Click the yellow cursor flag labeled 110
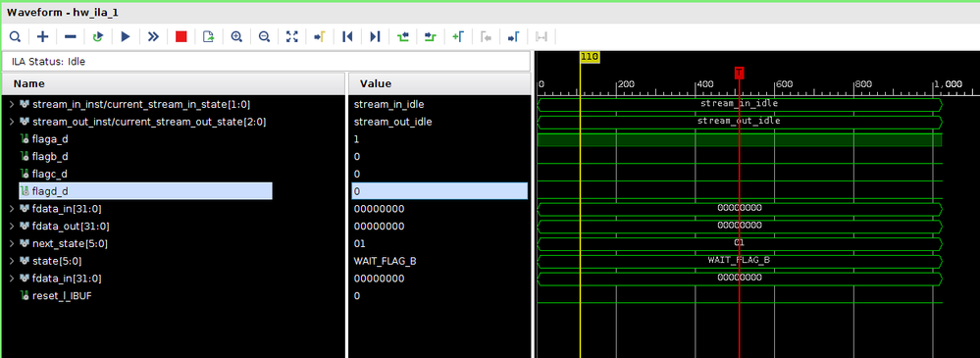Screen dimensions: 980x358 590,57
